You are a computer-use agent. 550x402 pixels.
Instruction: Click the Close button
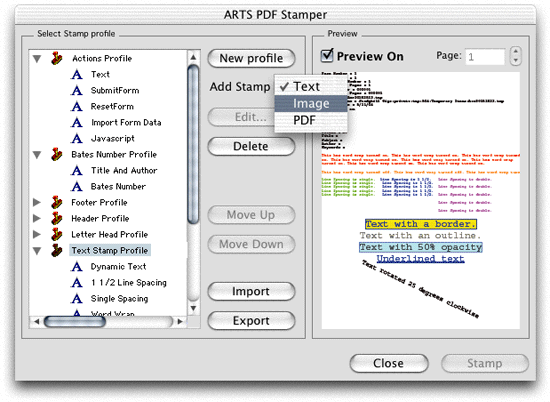[389, 363]
